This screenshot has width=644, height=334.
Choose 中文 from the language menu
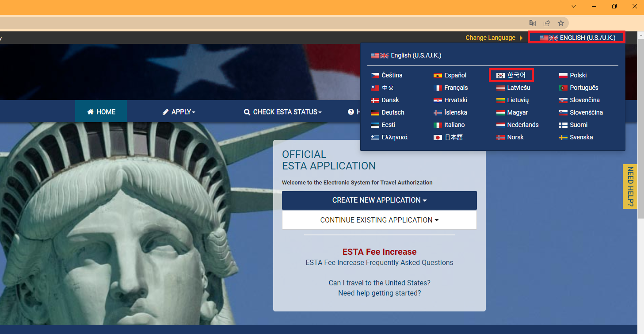point(382,88)
